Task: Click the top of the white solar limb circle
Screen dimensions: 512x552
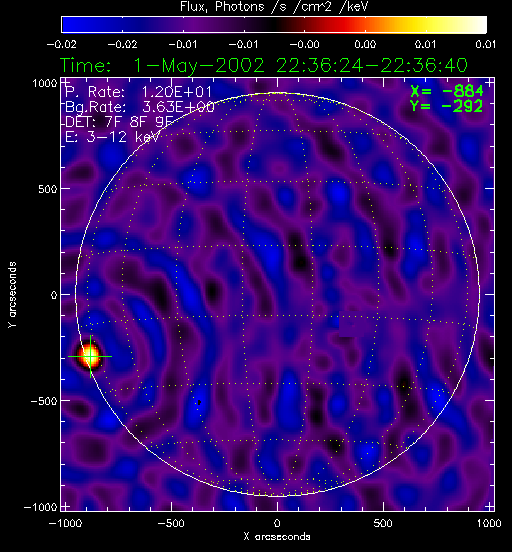Action: 277,93
